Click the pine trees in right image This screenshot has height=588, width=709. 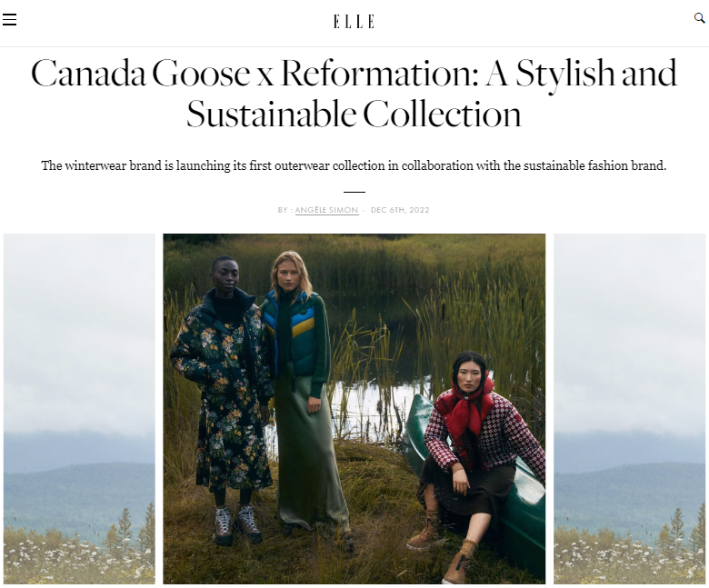[678, 531]
